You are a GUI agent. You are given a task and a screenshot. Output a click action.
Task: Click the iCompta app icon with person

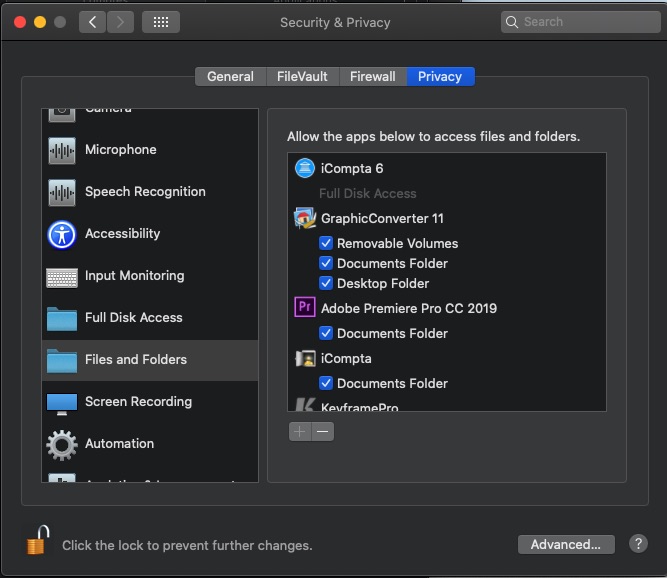pyautogui.click(x=305, y=359)
